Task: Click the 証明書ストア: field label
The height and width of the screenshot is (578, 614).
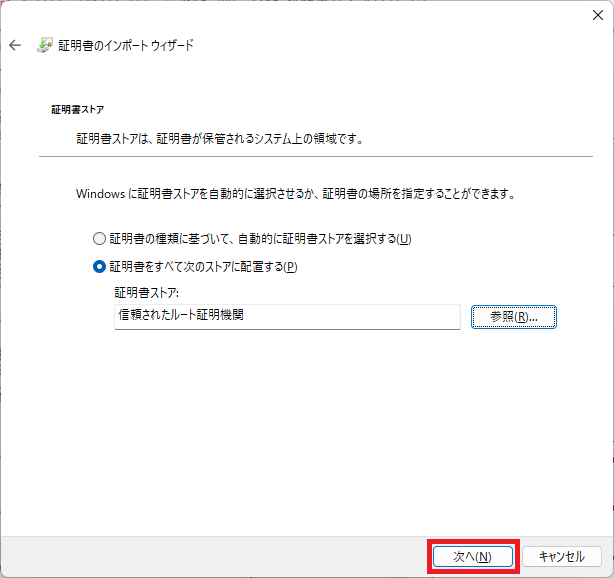Action: 146,293
